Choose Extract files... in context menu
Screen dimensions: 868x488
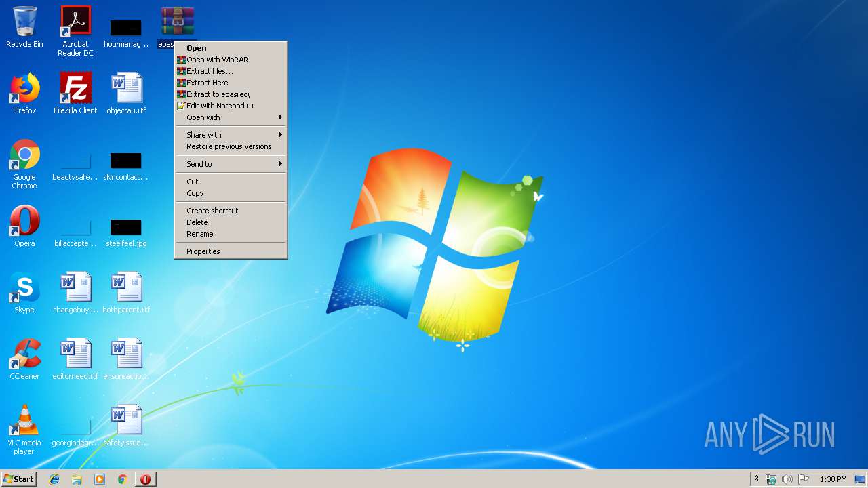point(231,71)
